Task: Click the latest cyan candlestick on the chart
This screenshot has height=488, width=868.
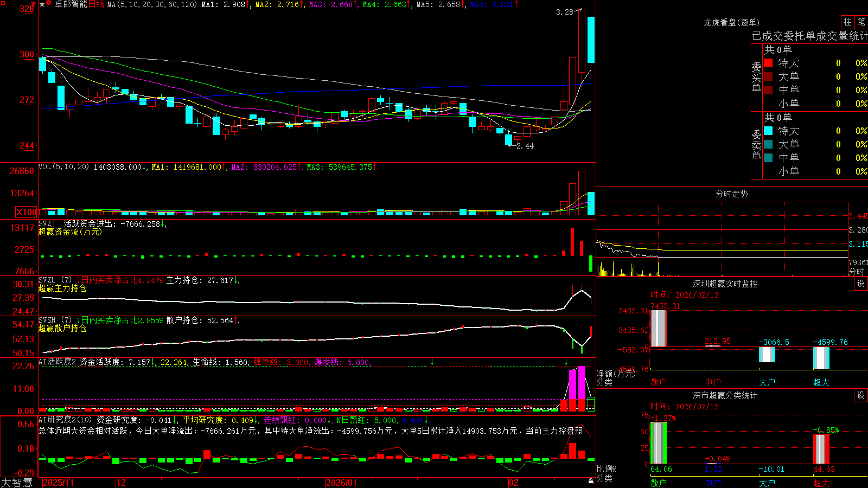Action: (591, 40)
